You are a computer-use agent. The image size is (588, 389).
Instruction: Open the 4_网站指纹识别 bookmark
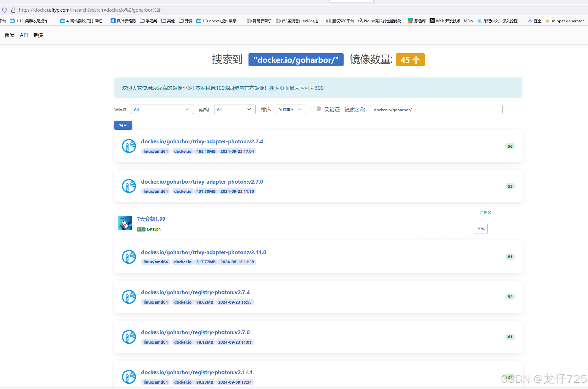83,21
